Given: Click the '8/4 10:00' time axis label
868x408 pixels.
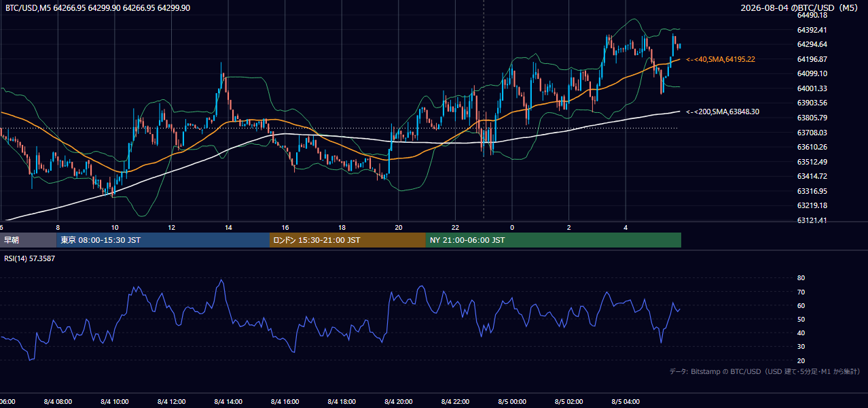Looking at the screenshot, I should click(x=115, y=402).
